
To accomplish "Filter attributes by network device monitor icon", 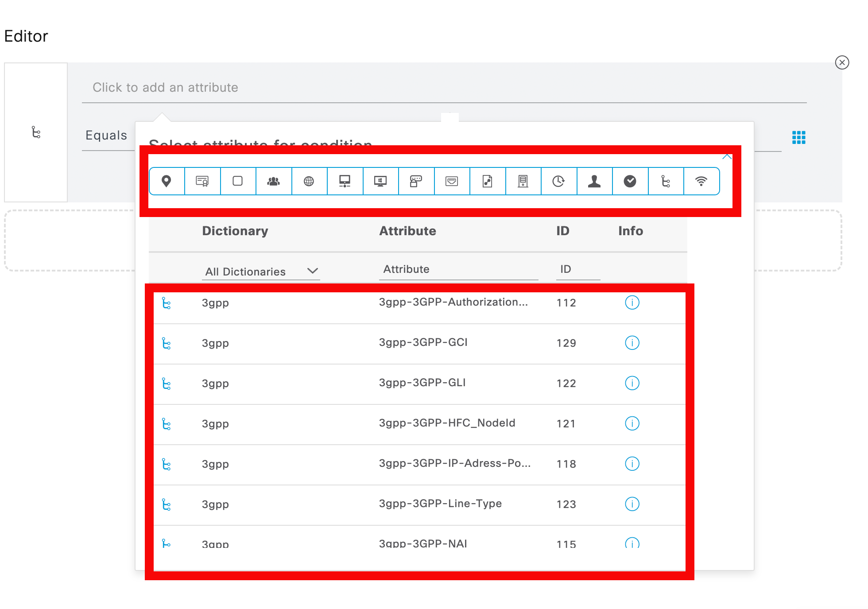I will point(345,181).
